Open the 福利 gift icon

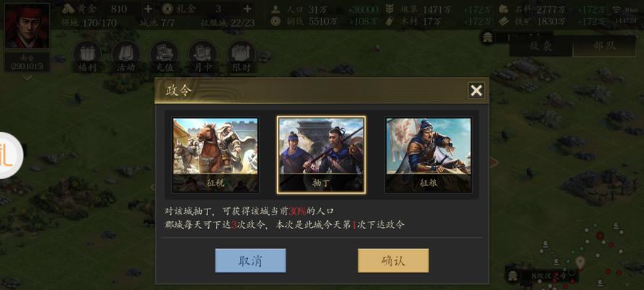(x=87, y=57)
